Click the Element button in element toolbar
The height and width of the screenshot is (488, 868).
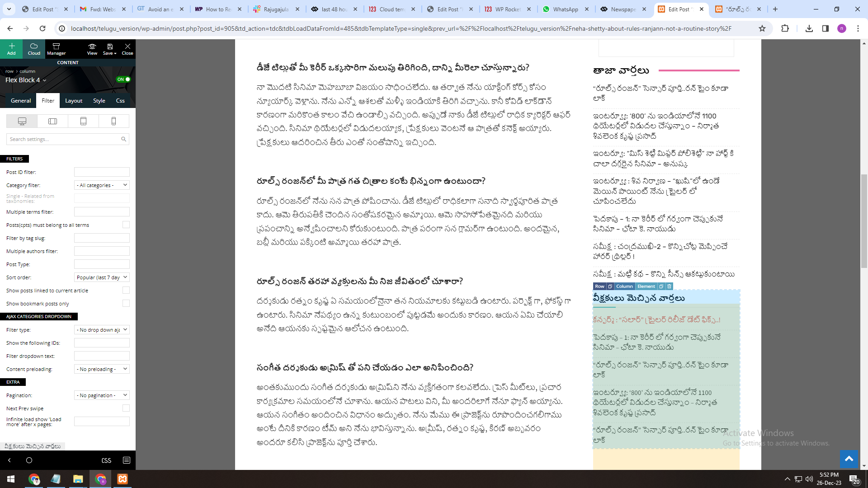[646, 286]
